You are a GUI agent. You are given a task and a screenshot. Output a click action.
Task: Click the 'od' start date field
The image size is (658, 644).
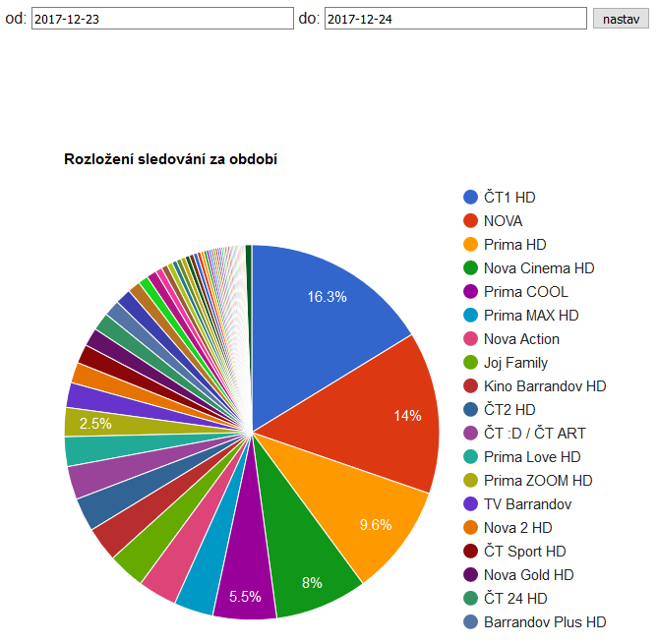162,19
